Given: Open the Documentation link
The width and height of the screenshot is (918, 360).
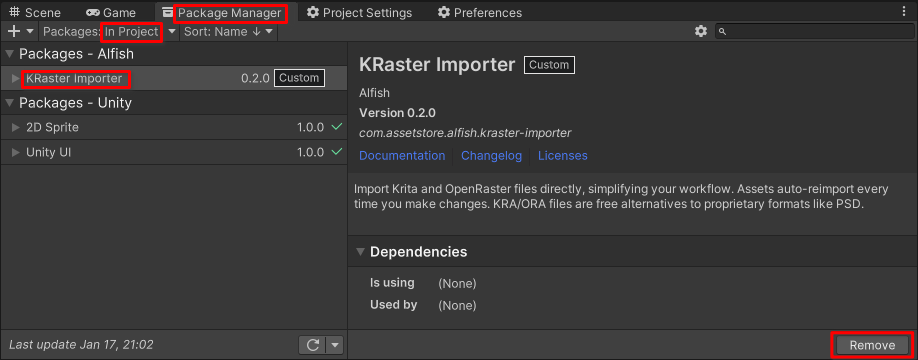Looking at the screenshot, I should 402,156.
